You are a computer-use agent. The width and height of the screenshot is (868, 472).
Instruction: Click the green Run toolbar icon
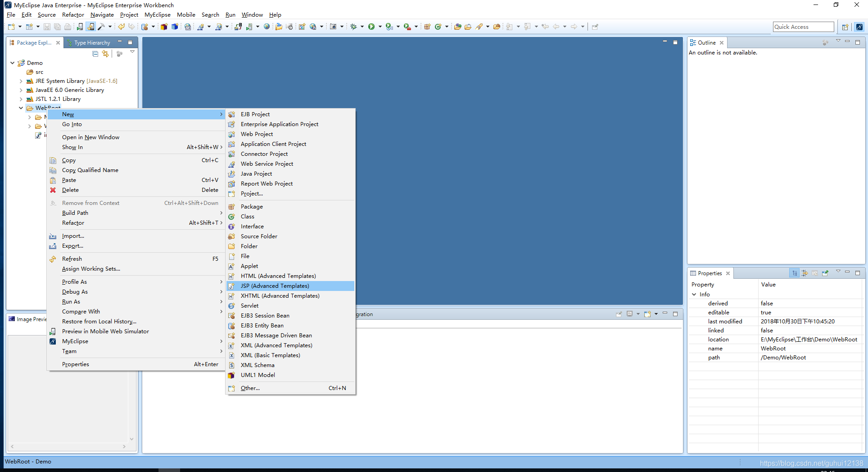point(371,27)
